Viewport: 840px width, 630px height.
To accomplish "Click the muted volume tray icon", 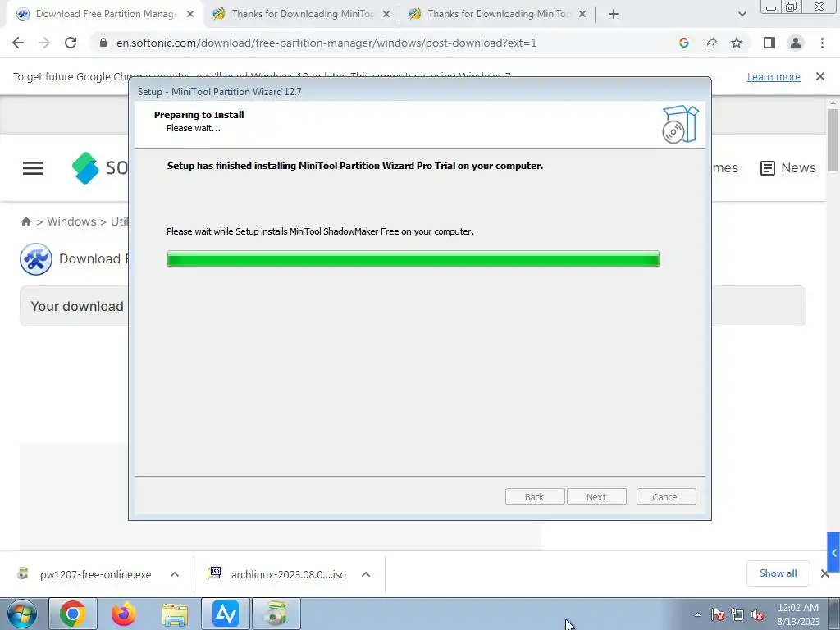I will tap(757, 614).
